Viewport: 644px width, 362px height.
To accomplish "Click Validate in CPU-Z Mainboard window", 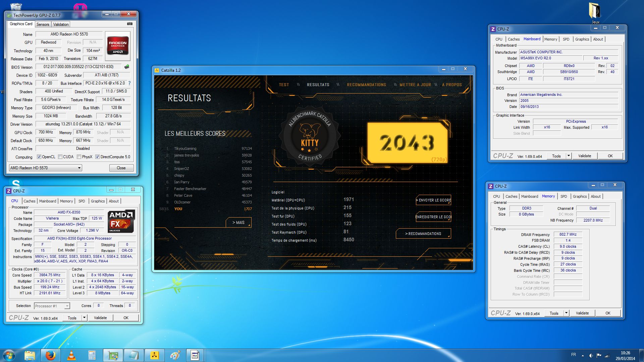I will pos(585,156).
